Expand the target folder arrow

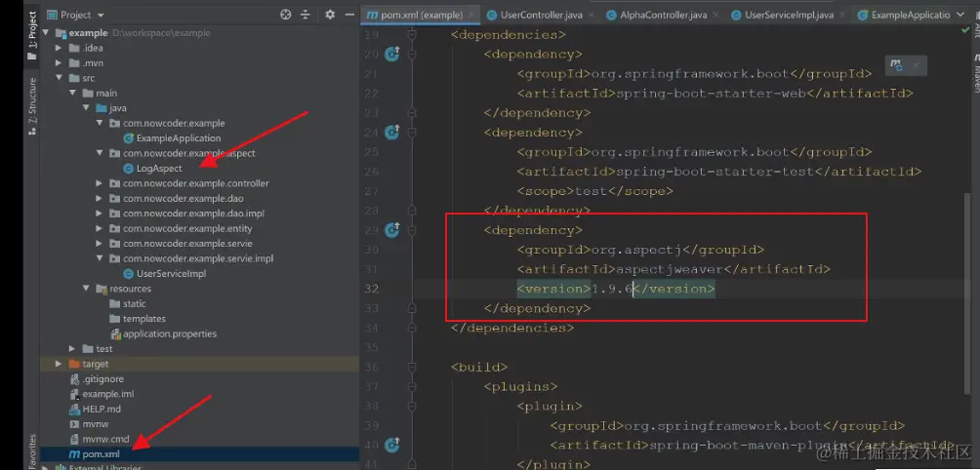tap(60, 364)
